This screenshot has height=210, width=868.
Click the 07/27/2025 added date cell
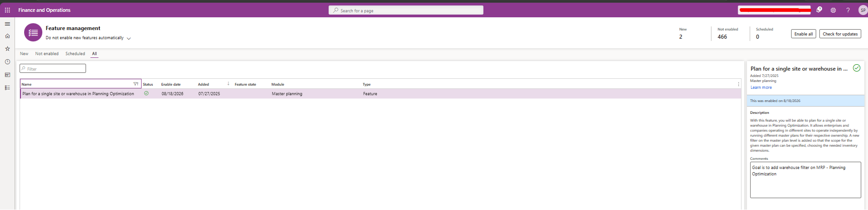(x=209, y=94)
